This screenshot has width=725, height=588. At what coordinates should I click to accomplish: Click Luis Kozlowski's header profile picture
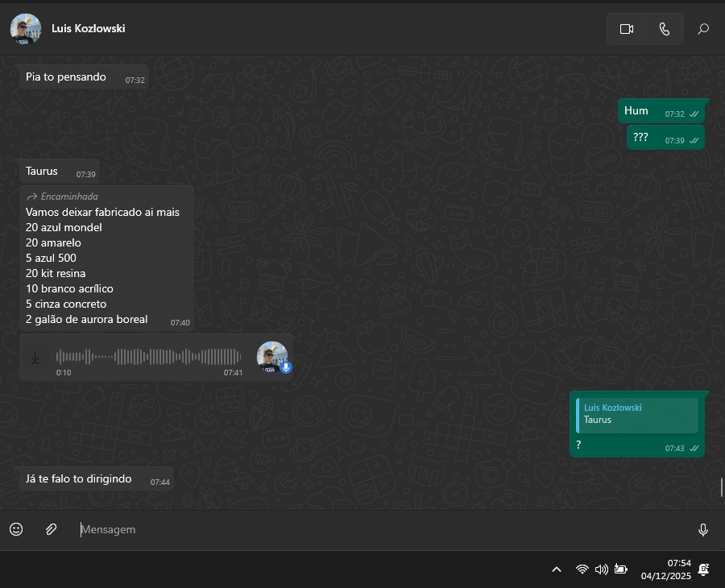pos(26,29)
